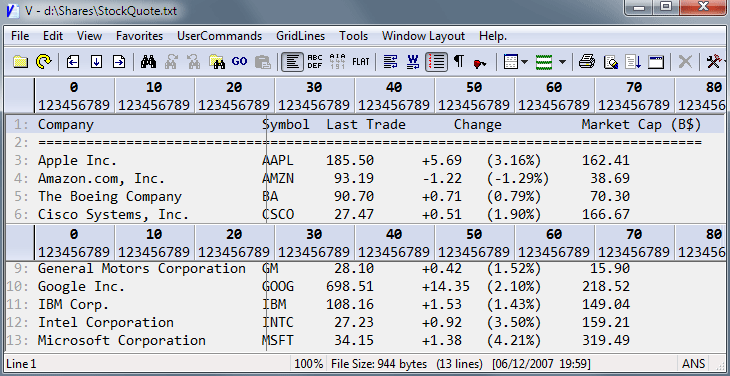
Task: Click the window frame icon
Action: pos(656,62)
